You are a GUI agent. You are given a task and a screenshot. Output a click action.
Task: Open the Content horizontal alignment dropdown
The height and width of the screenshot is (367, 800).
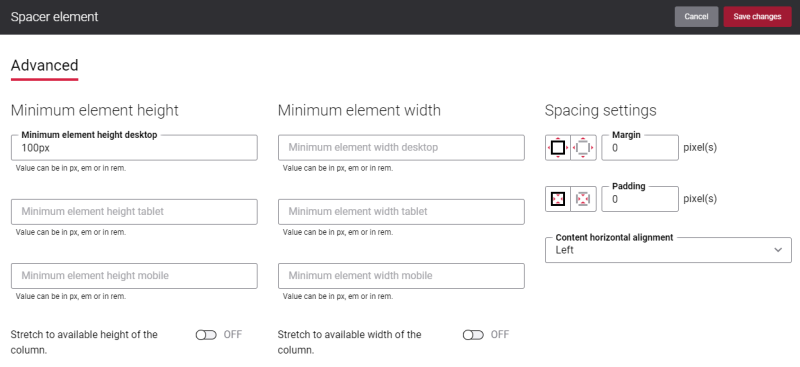[668, 250]
